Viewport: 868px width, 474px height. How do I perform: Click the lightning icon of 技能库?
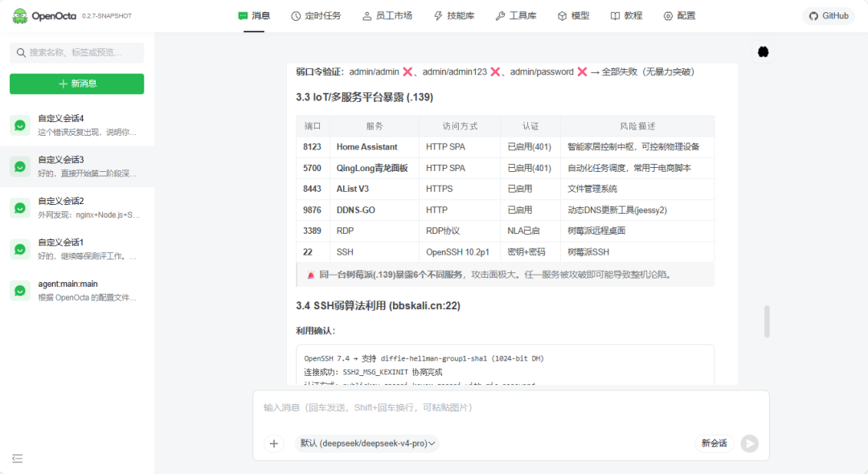(438, 16)
